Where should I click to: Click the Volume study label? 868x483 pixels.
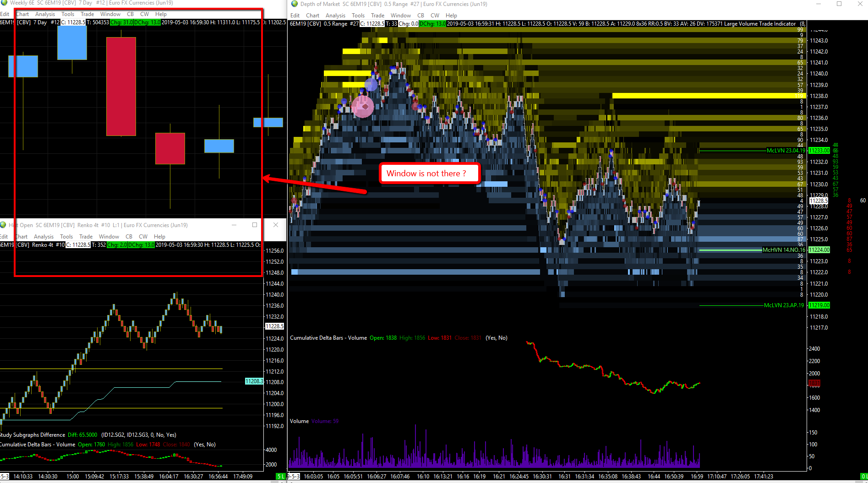[x=299, y=421]
